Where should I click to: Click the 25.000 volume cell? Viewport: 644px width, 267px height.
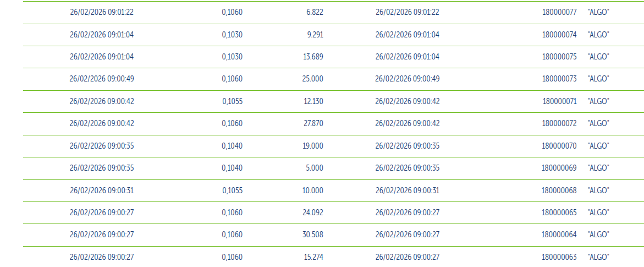[x=312, y=79]
